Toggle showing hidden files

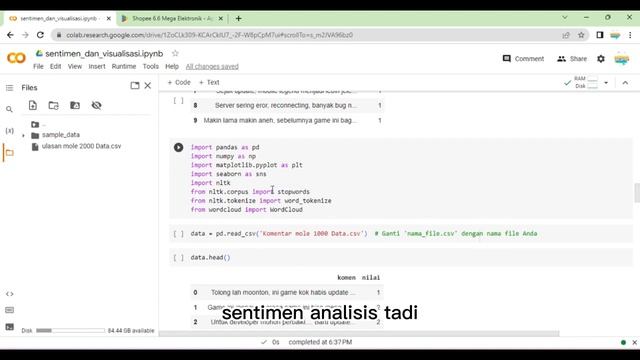pos(96,105)
